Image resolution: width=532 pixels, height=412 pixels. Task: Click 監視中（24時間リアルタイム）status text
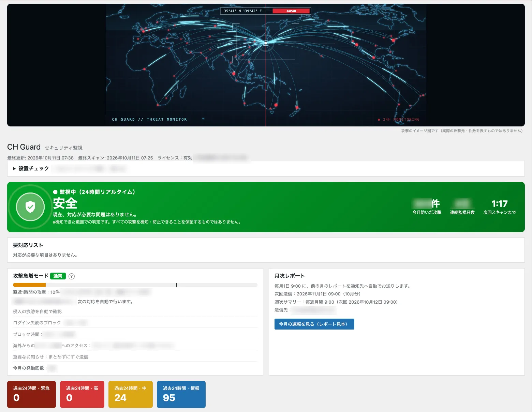click(x=94, y=192)
